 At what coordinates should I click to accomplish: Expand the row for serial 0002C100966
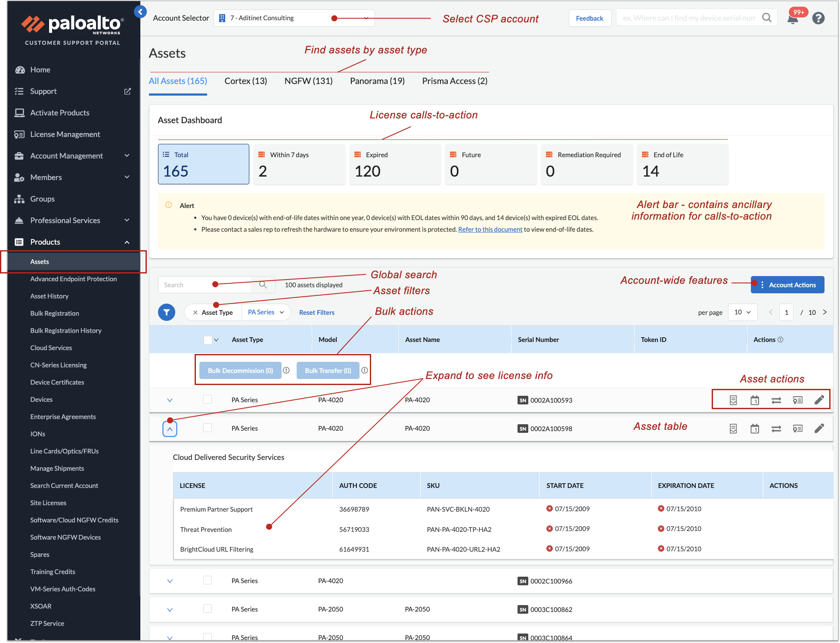pos(170,581)
